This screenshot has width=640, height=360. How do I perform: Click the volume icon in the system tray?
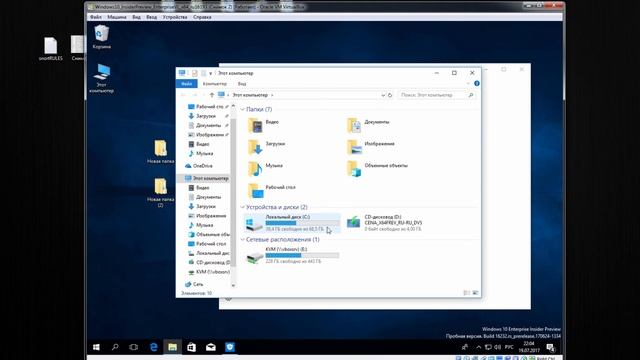pos(498,347)
